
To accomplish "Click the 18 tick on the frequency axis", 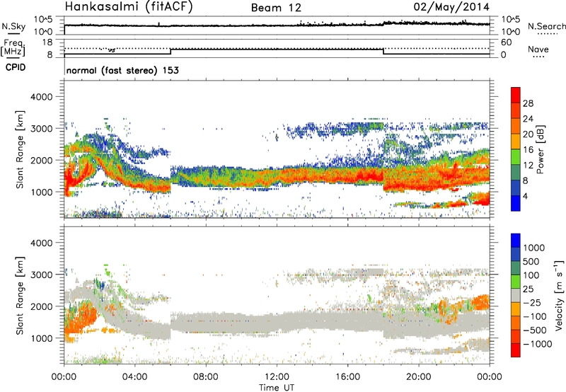I will click(47, 42).
